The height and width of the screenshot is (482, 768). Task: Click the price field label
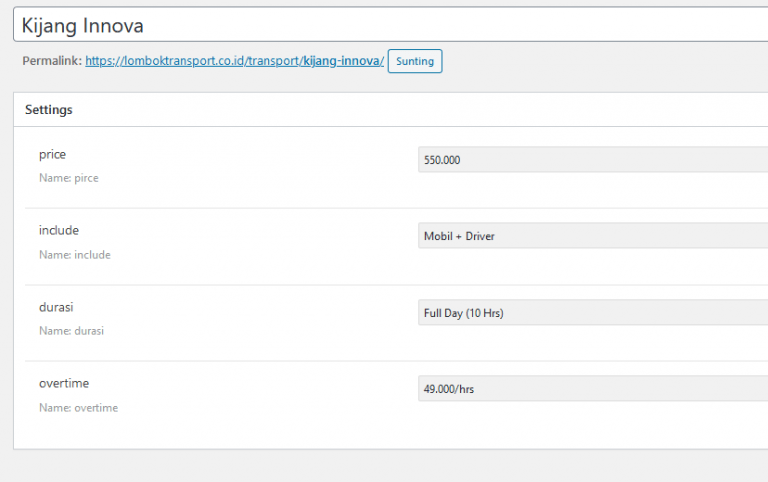coord(52,154)
